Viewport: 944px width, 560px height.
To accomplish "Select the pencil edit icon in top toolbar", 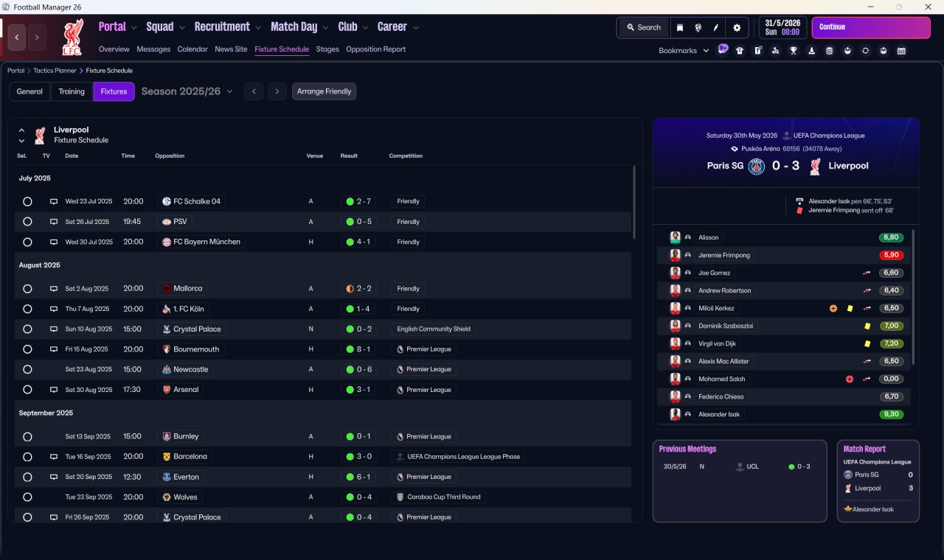I will [715, 27].
